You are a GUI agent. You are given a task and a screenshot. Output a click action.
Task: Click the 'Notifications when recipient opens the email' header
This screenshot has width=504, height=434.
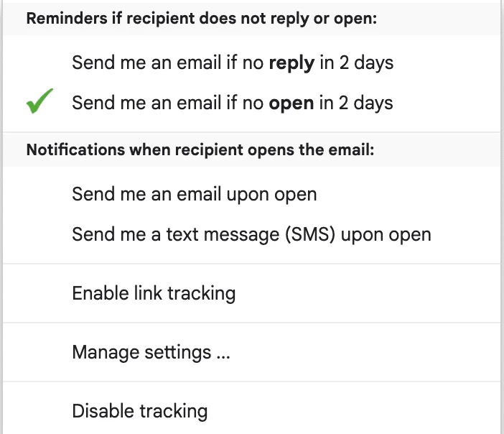200,150
